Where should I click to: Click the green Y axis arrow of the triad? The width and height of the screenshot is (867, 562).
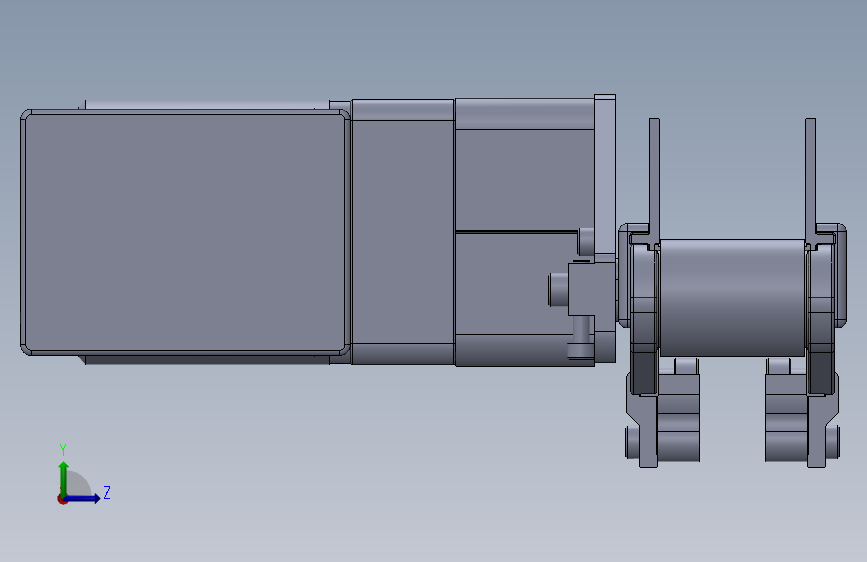tap(64, 478)
